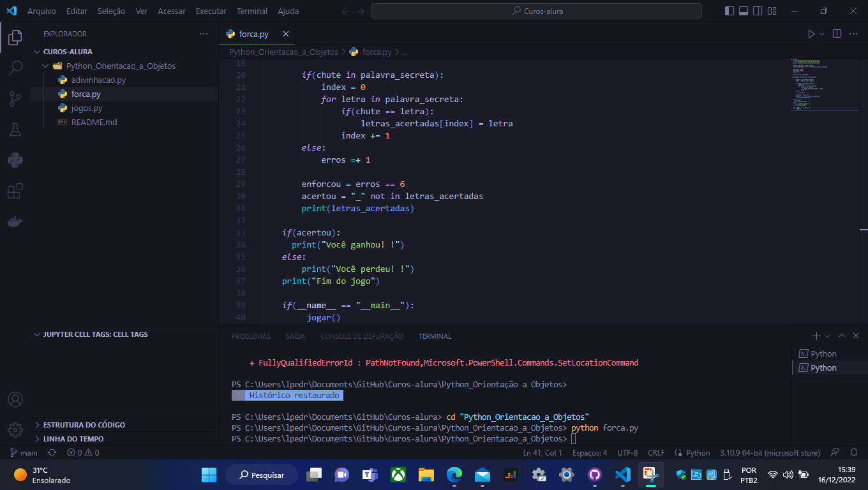Collapse Jupyter Cell Tags section
This screenshot has width=868, height=490.
37,334
